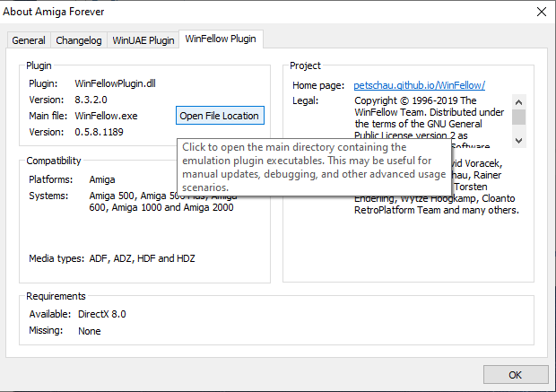Click the 600, Amiga 1000 and Amiga 2000 line
This screenshot has width=556, height=392.
tap(161, 207)
